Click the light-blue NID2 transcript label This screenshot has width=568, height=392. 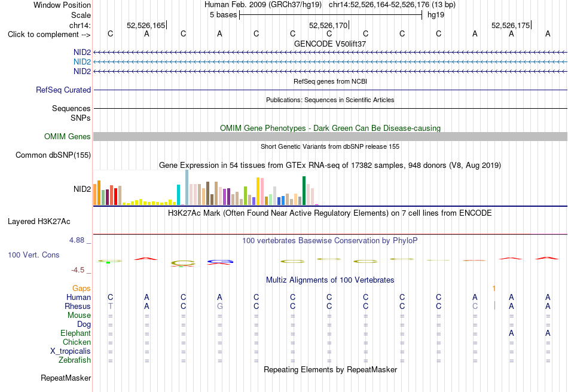pos(82,62)
